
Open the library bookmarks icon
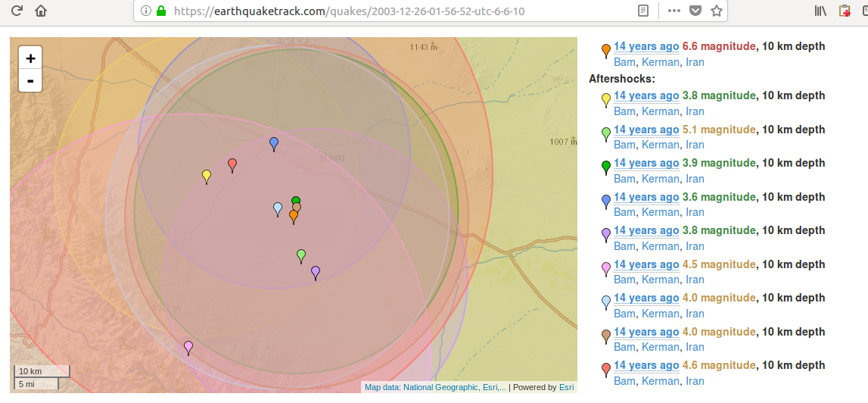coord(820,11)
